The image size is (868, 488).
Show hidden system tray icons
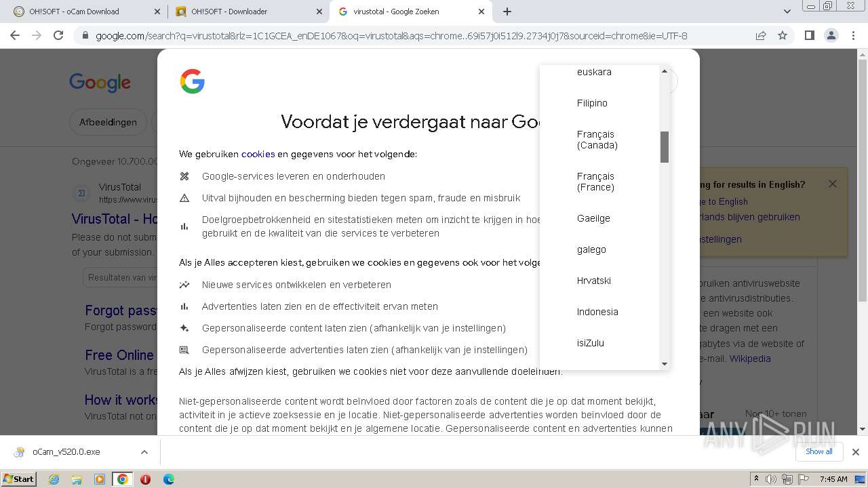point(756,479)
